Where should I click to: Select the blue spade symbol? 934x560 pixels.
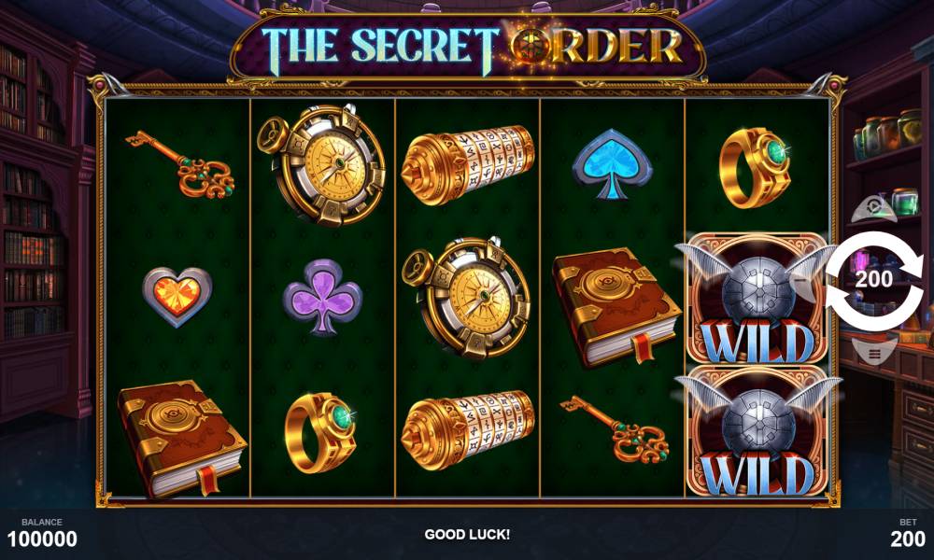[611, 163]
